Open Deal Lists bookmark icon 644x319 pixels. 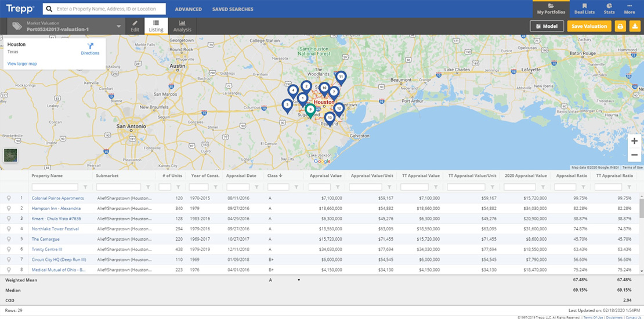coord(584,6)
